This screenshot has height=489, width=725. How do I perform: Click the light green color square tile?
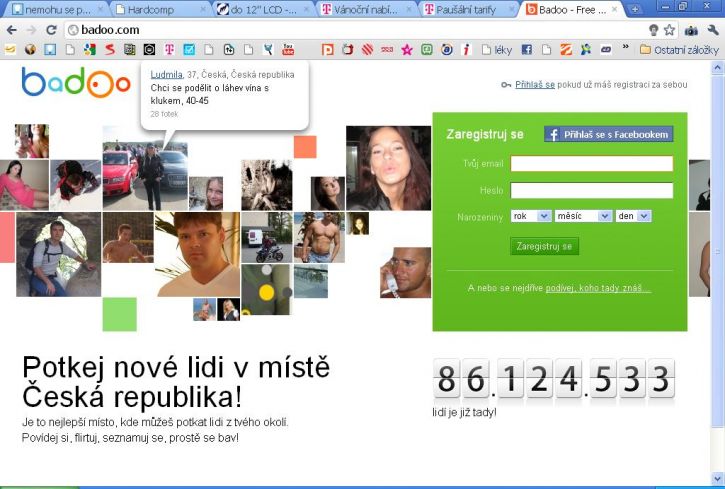click(120, 314)
